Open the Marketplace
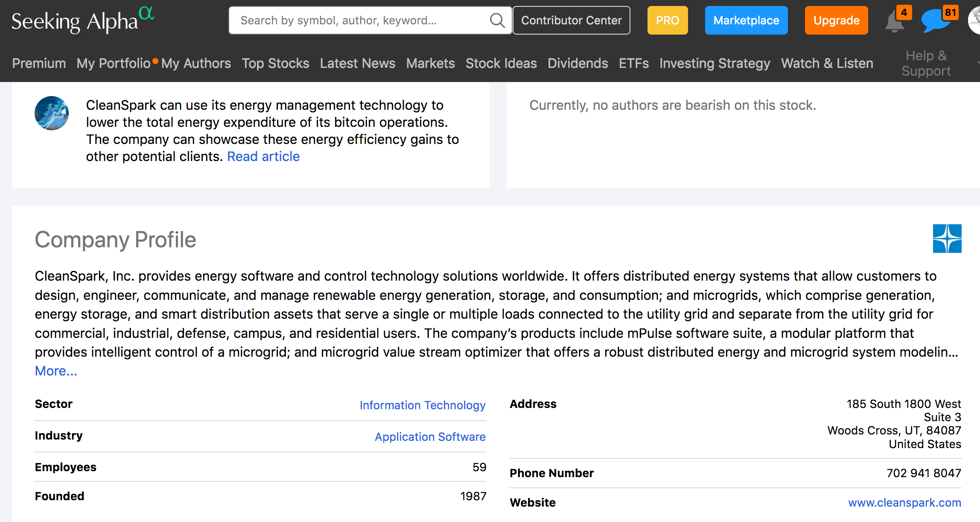The width and height of the screenshot is (980, 522). coord(746,20)
